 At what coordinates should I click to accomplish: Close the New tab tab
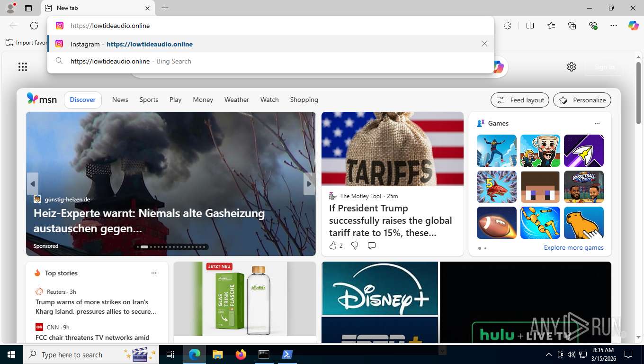click(147, 8)
